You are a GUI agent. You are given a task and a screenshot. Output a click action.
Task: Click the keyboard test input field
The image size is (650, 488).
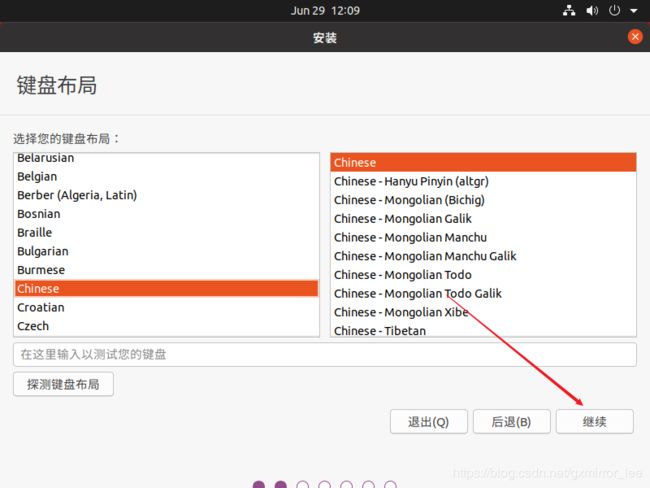tap(325, 355)
